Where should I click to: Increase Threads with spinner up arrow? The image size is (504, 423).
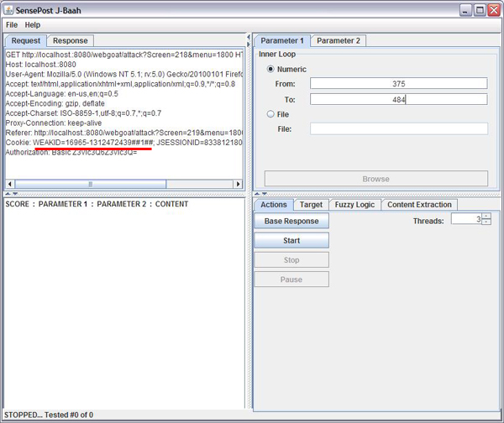[x=486, y=216]
